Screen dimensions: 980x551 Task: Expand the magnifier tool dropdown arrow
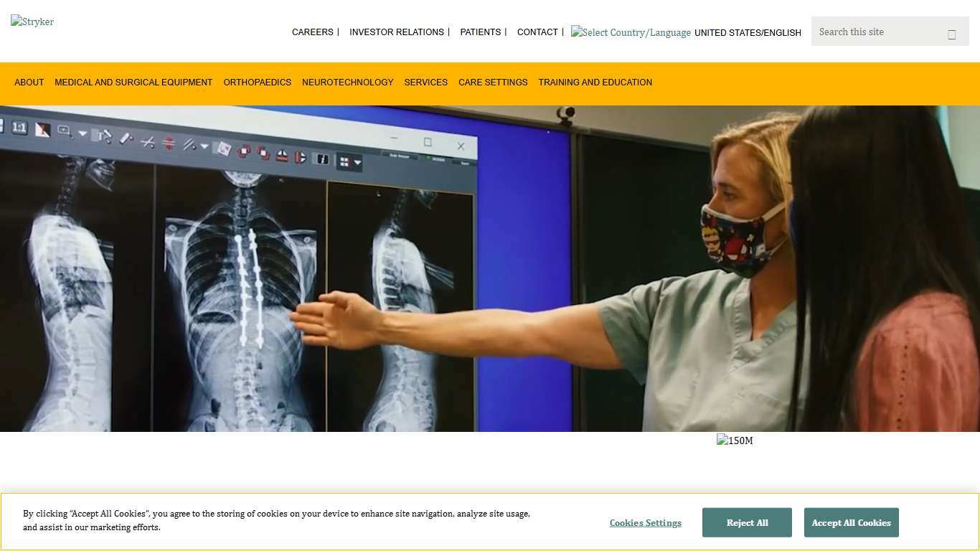point(82,133)
